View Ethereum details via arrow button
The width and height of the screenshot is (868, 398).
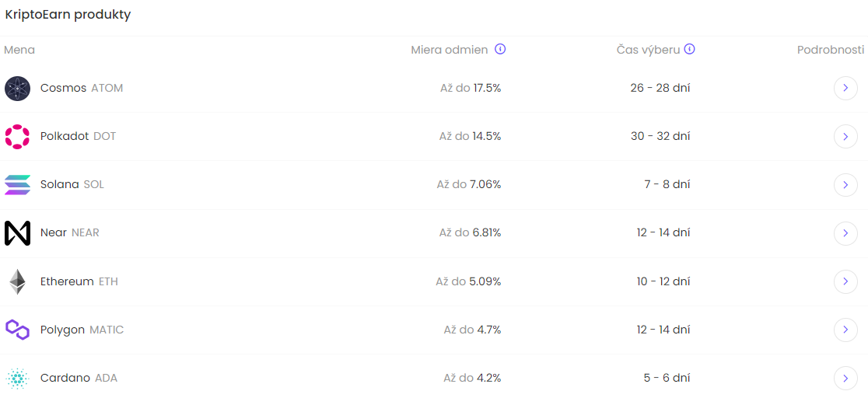(x=845, y=281)
